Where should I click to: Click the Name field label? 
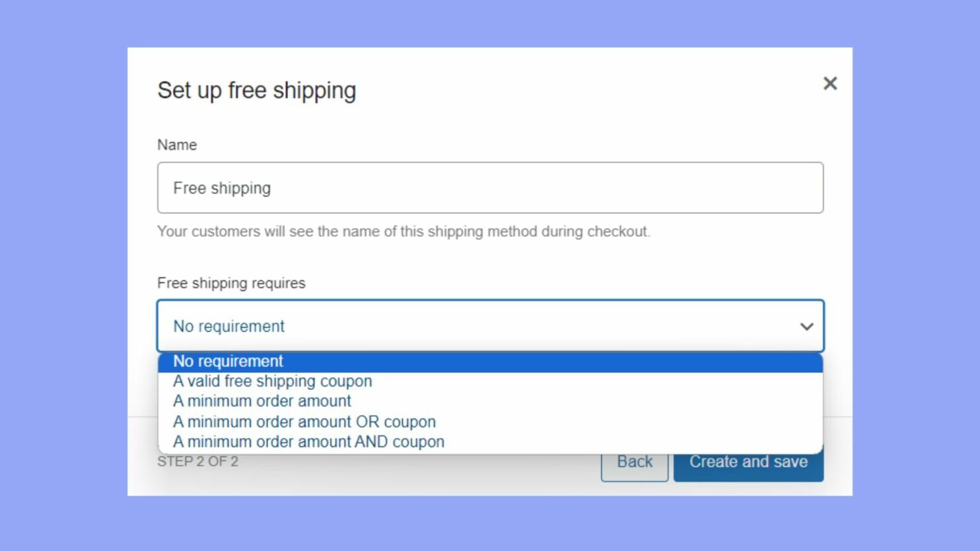click(x=176, y=145)
